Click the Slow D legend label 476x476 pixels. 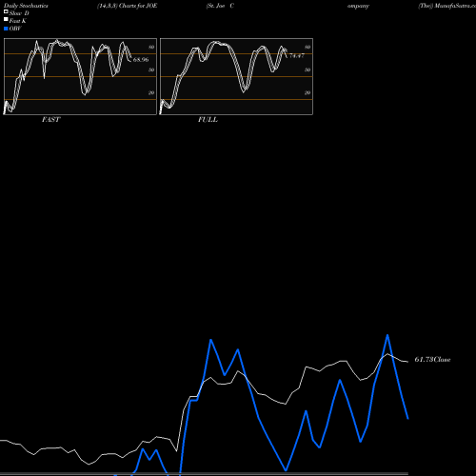tap(19, 13)
